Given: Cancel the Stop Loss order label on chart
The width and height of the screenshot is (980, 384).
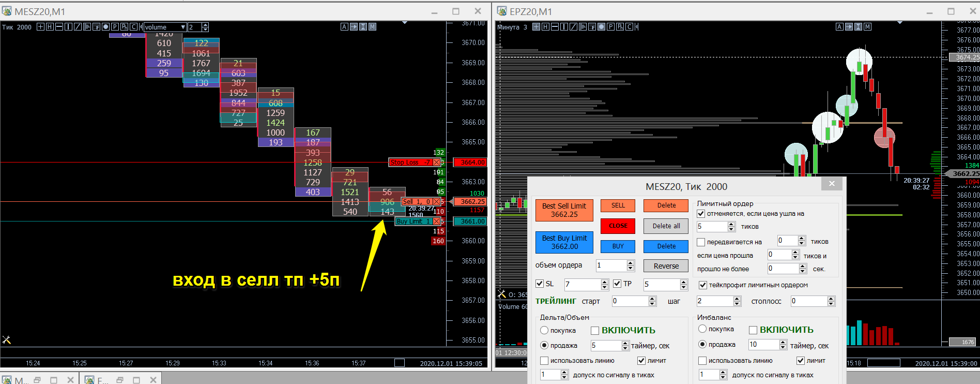Looking at the screenshot, I should point(436,163).
